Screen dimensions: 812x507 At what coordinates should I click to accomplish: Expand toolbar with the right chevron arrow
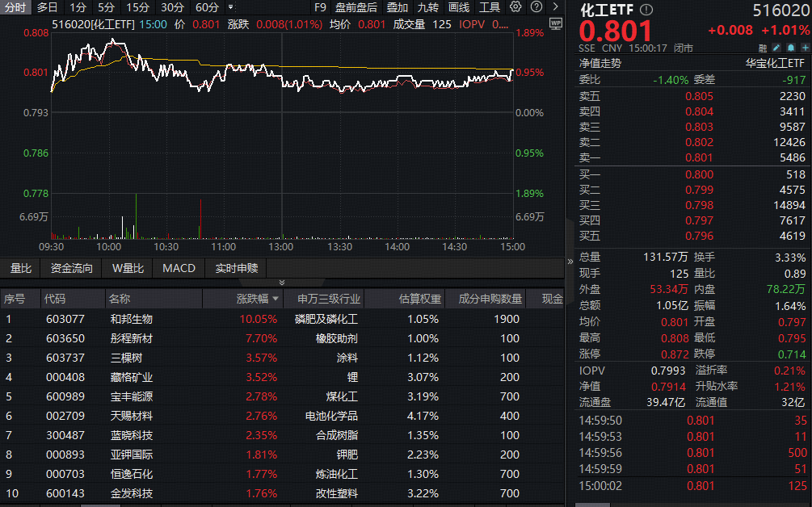[556, 7]
